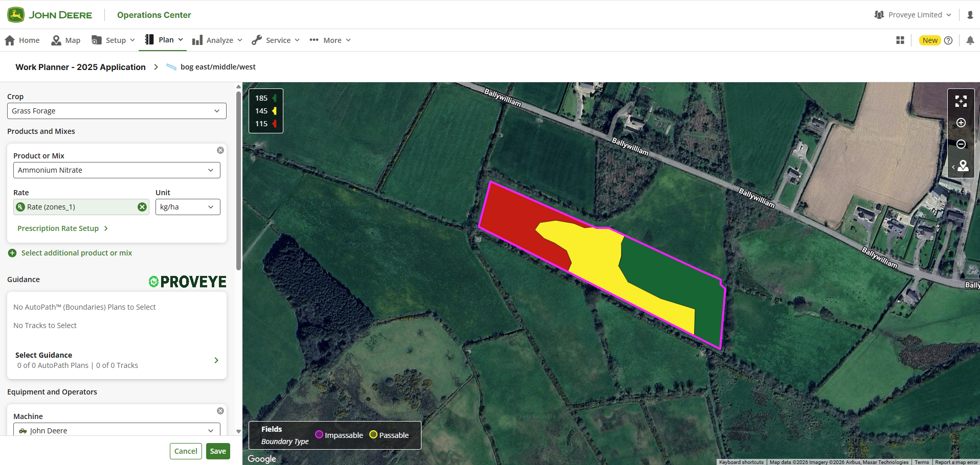Viewport: 980px width, 465px height.
Task: Click the Map pin icon
Action: (x=56, y=40)
